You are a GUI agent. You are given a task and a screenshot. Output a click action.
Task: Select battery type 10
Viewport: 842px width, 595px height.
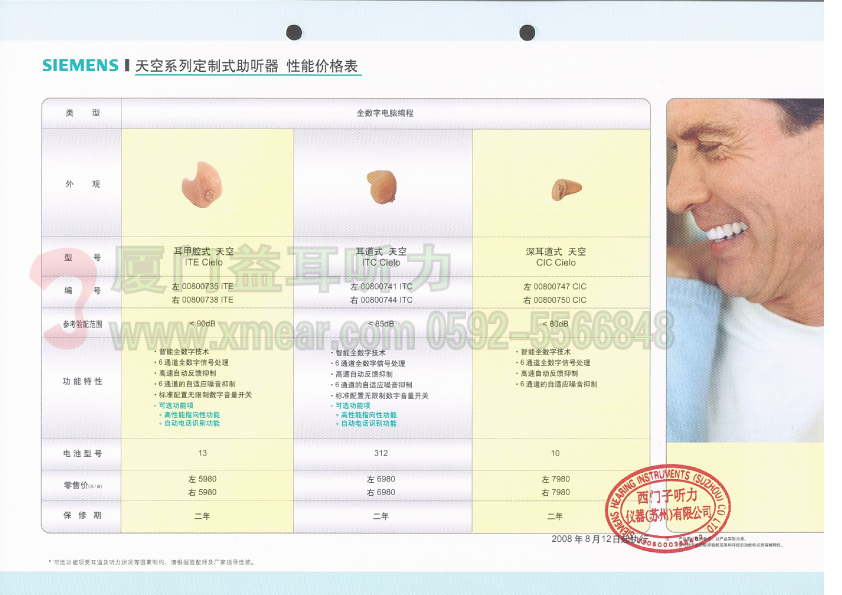555,453
